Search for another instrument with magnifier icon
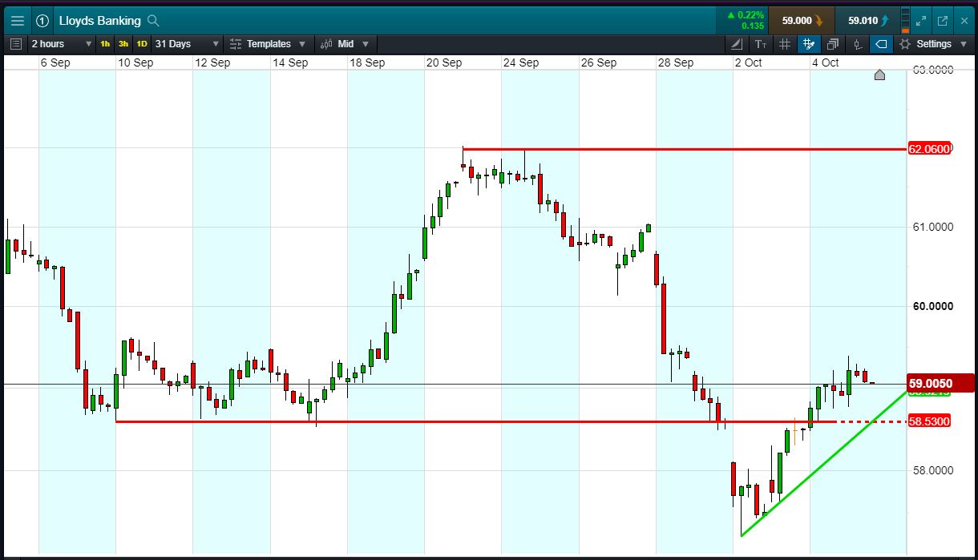 tap(153, 21)
